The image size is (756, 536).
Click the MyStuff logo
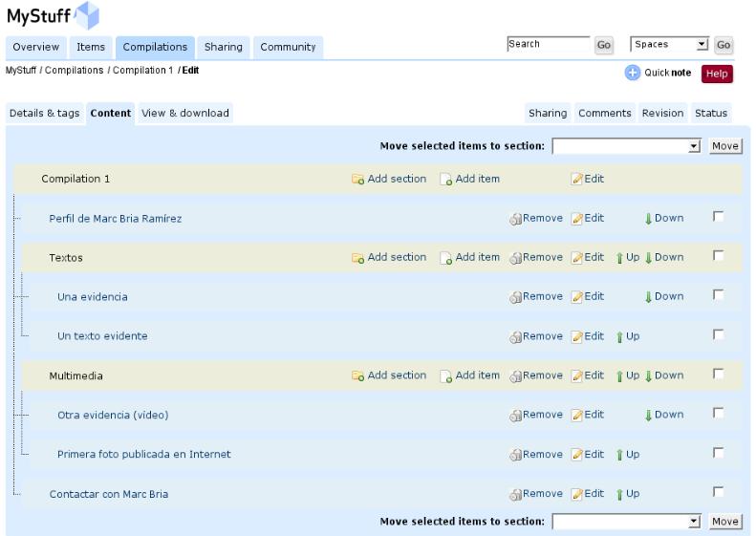click(x=54, y=16)
